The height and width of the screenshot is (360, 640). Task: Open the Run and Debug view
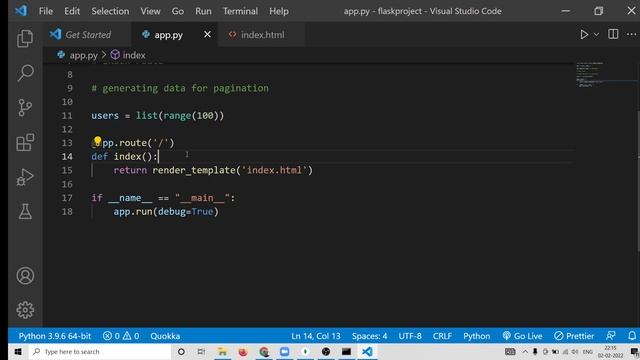[25, 177]
